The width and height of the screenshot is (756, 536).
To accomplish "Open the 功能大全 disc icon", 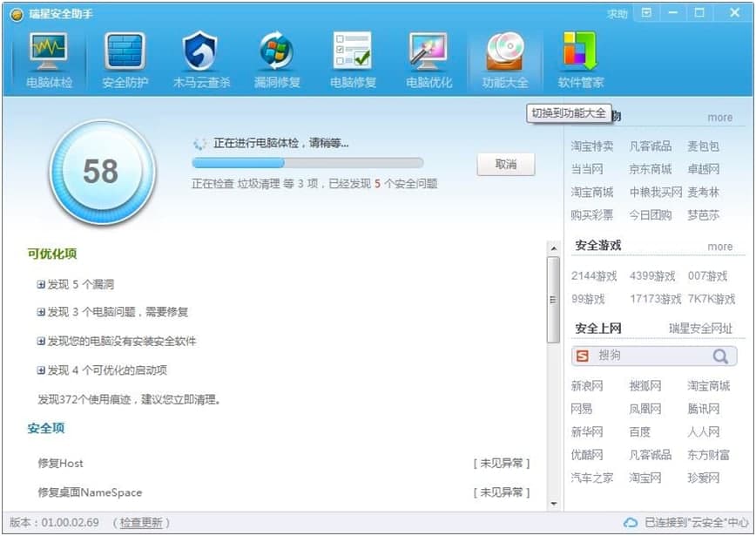I will click(505, 51).
